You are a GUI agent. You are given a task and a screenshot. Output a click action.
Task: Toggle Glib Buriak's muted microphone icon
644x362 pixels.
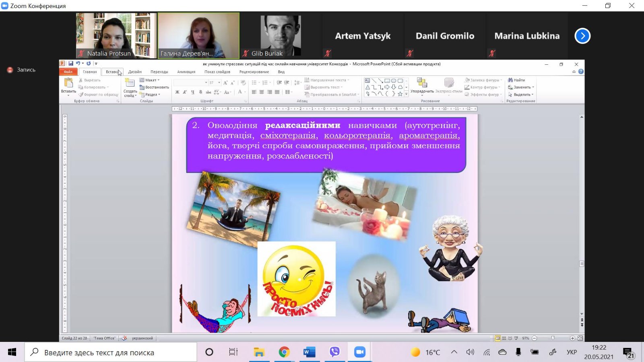[x=246, y=53]
